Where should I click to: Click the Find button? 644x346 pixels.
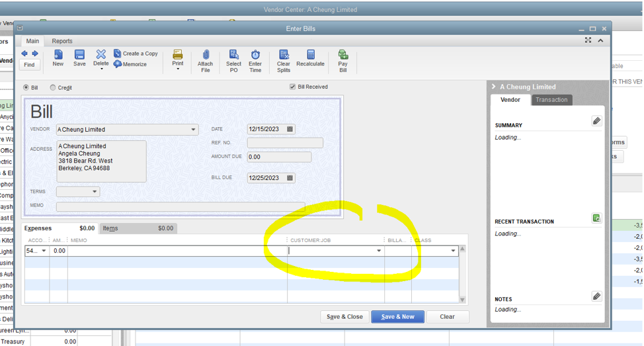pyautogui.click(x=29, y=65)
